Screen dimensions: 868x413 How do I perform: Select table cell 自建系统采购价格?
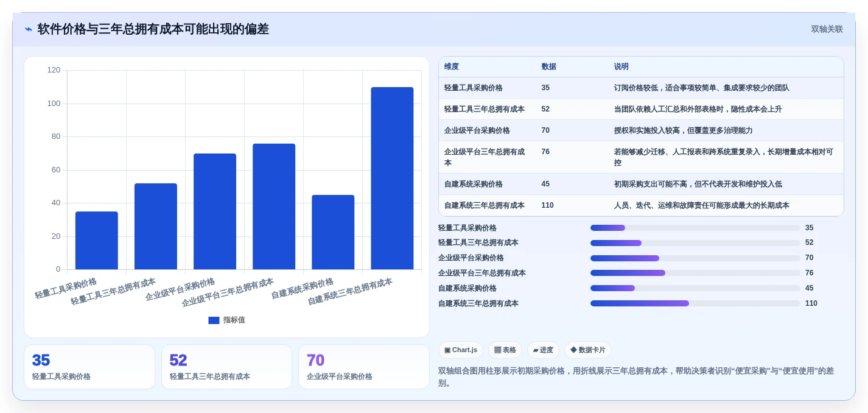coord(474,184)
